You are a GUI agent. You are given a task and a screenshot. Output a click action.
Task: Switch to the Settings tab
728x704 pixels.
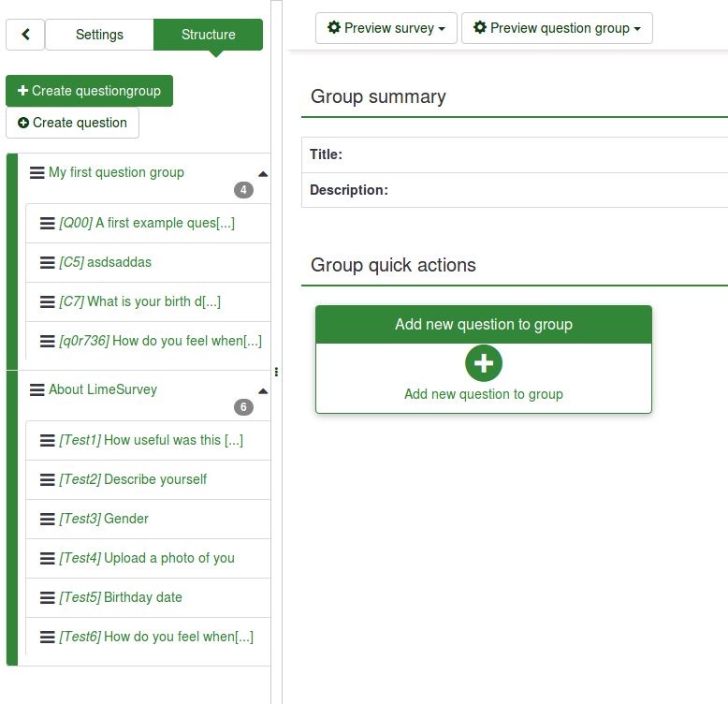point(99,35)
